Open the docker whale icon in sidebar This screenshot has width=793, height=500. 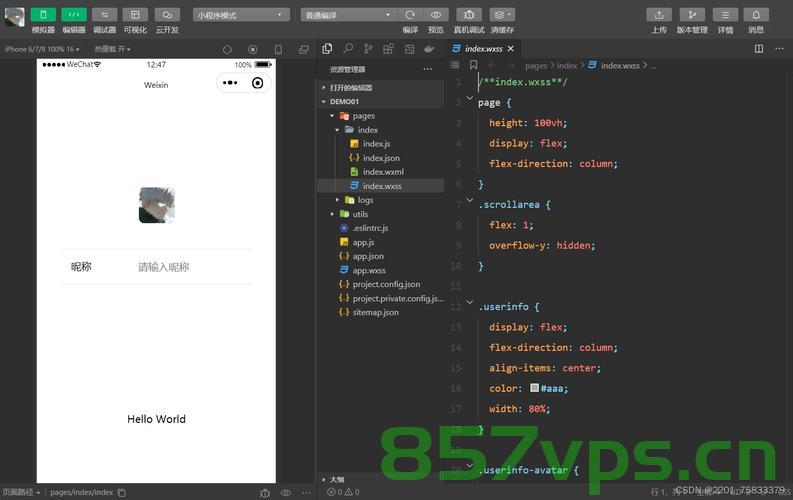point(429,49)
